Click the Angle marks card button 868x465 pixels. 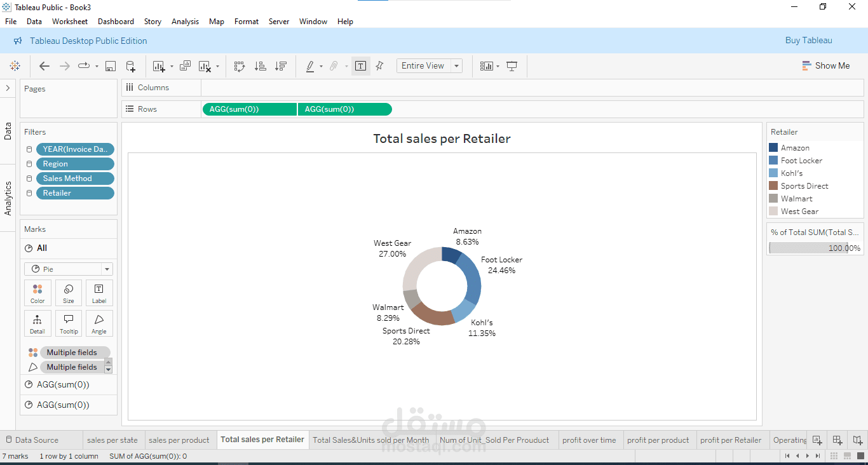[x=99, y=323]
